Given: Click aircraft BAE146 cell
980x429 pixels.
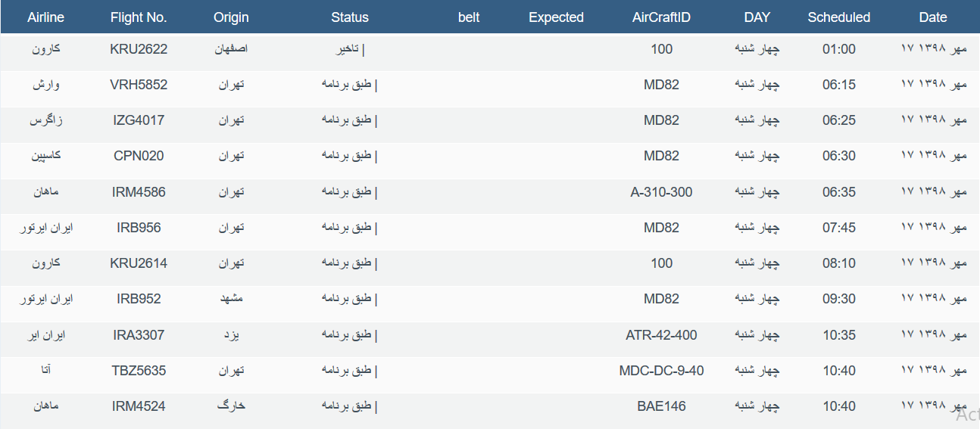Looking at the screenshot, I should [x=661, y=406].
